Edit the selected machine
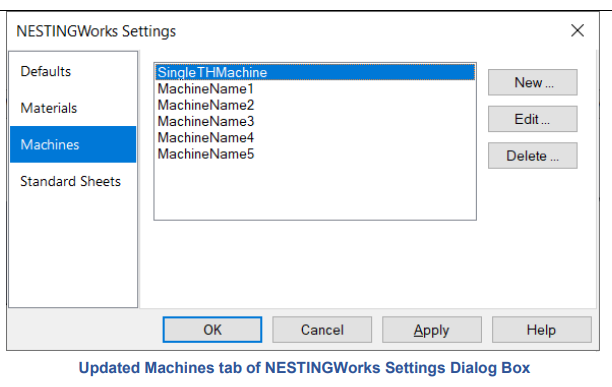This screenshot has width=612, height=387. click(533, 119)
